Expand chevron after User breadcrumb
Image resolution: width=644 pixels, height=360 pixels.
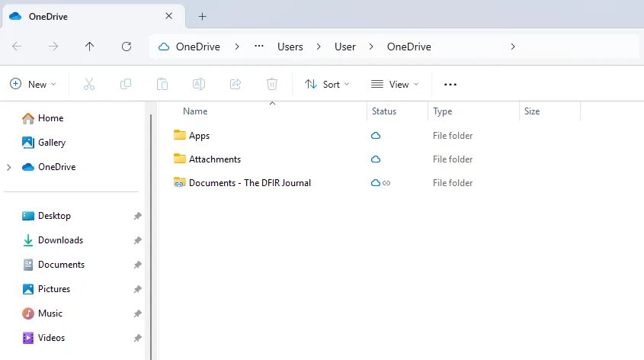[x=371, y=47]
